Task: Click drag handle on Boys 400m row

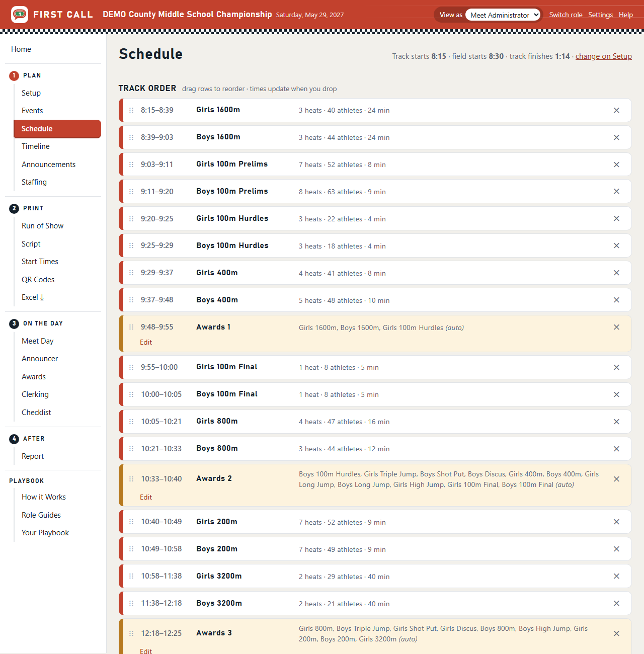Action: (x=131, y=300)
